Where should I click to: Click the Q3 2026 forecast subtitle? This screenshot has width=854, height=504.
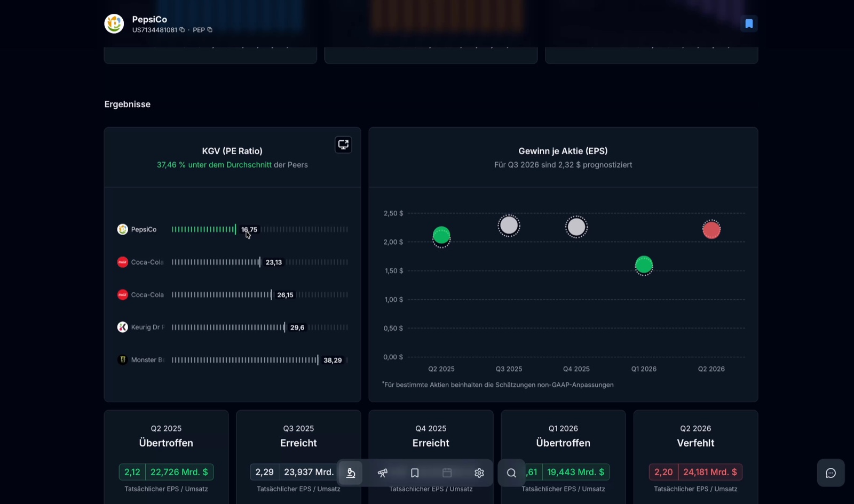point(563,165)
